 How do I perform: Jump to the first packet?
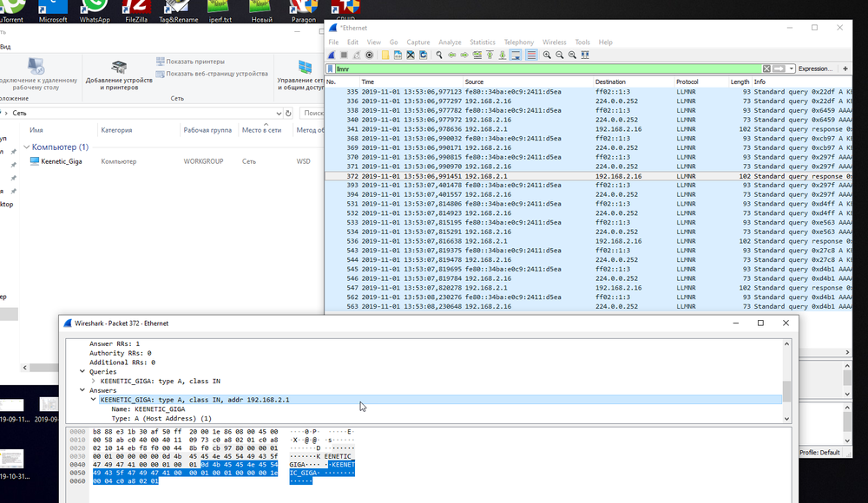490,55
